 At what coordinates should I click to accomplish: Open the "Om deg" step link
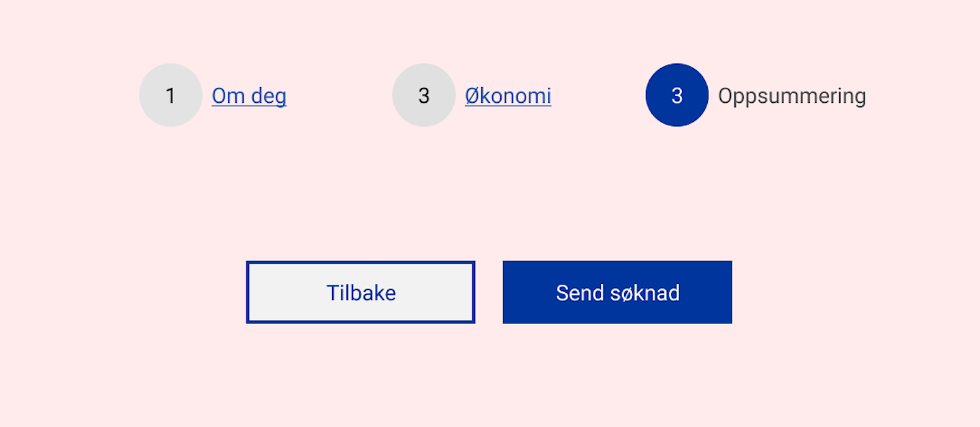coord(249,96)
